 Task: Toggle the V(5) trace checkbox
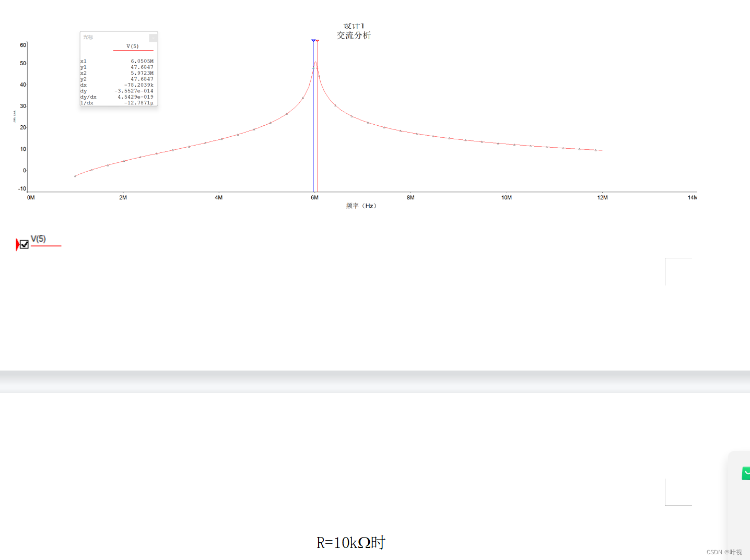click(x=24, y=244)
